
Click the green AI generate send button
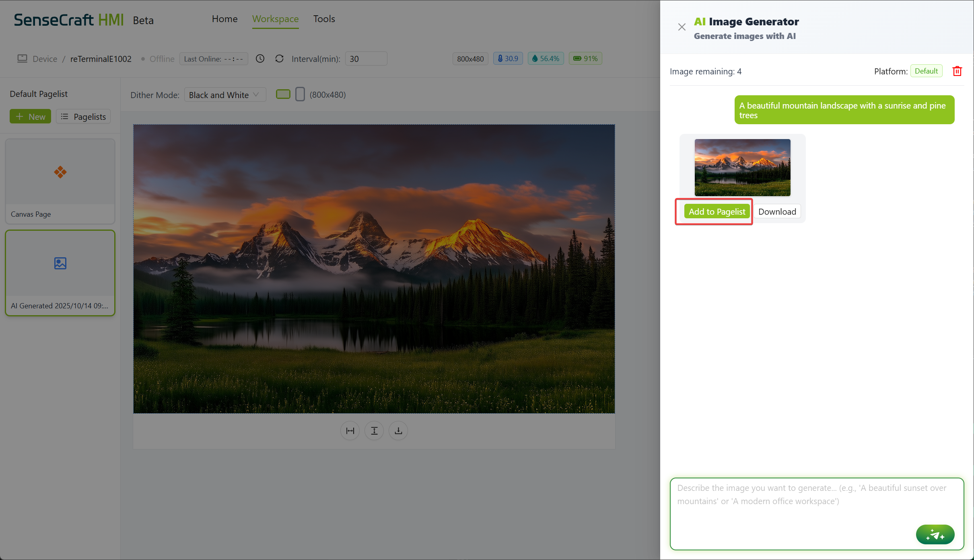coord(935,535)
